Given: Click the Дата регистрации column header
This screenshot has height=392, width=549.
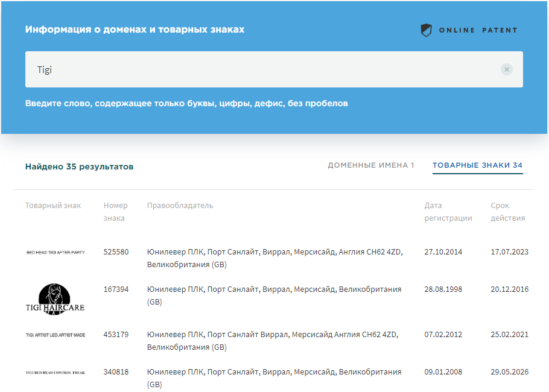Looking at the screenshot, I should pos(448,212).
